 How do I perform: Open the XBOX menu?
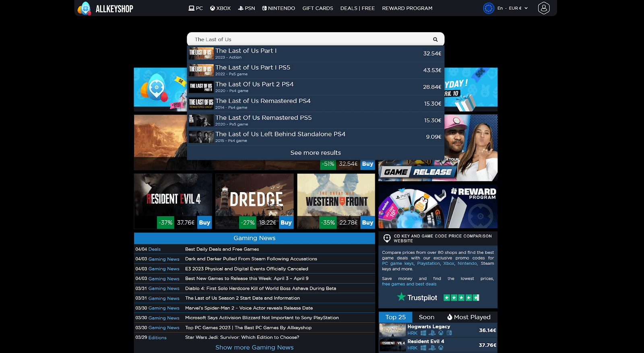point(220,8)
